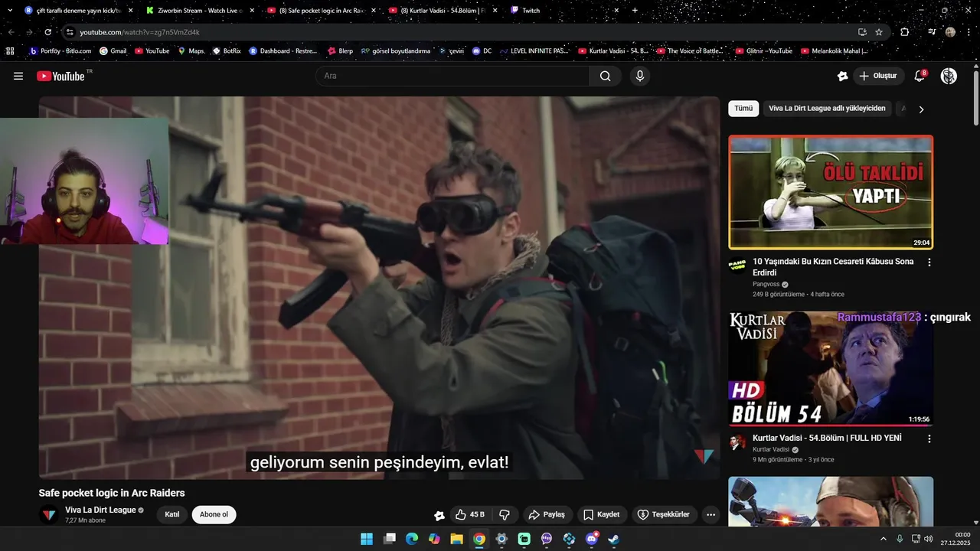Open the account avatar menu
Screen dimensions: 980x551
pos(949,76)
